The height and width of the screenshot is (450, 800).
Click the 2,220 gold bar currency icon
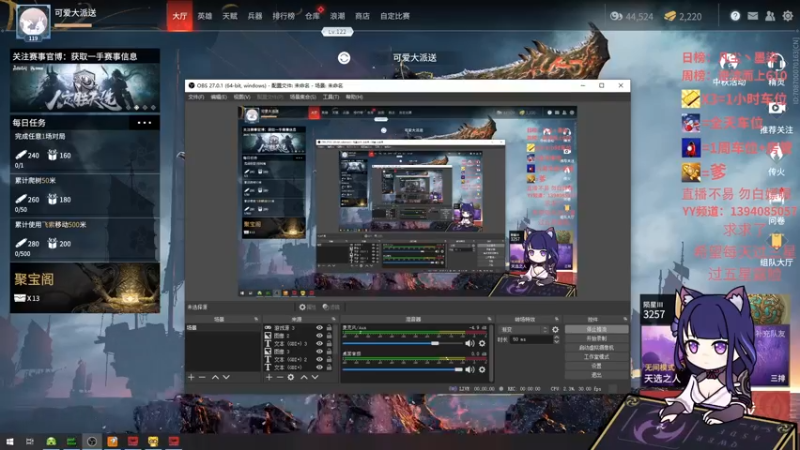point(670,16)
